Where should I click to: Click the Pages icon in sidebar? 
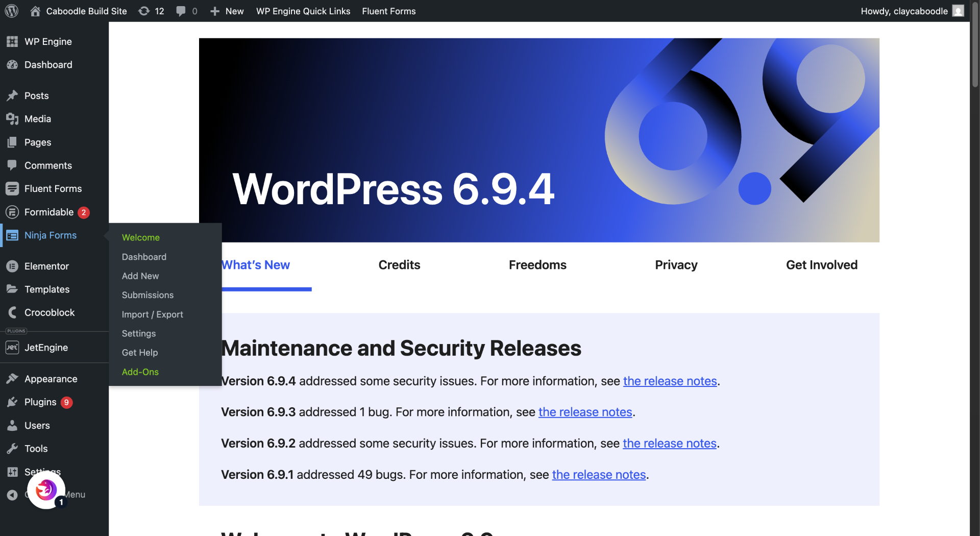(x=12, y=142)
